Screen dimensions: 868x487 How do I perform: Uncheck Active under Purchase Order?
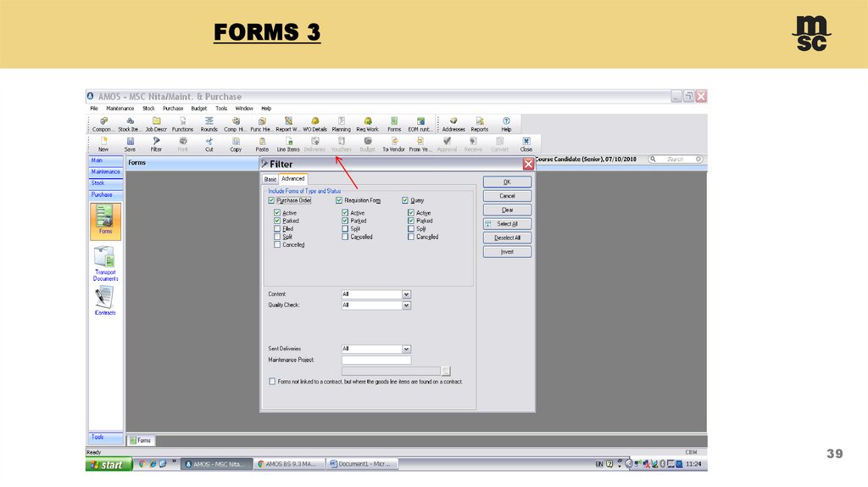click(277, 213)
